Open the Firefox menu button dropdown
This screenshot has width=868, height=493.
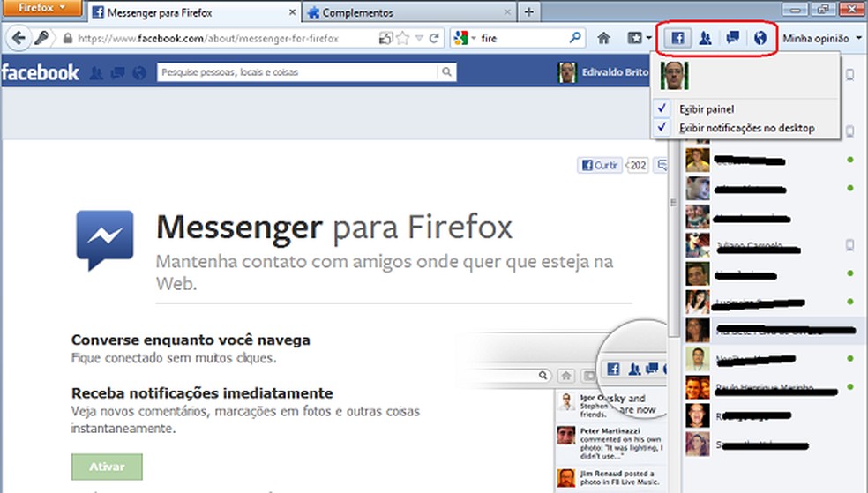[x=41, y=8]
